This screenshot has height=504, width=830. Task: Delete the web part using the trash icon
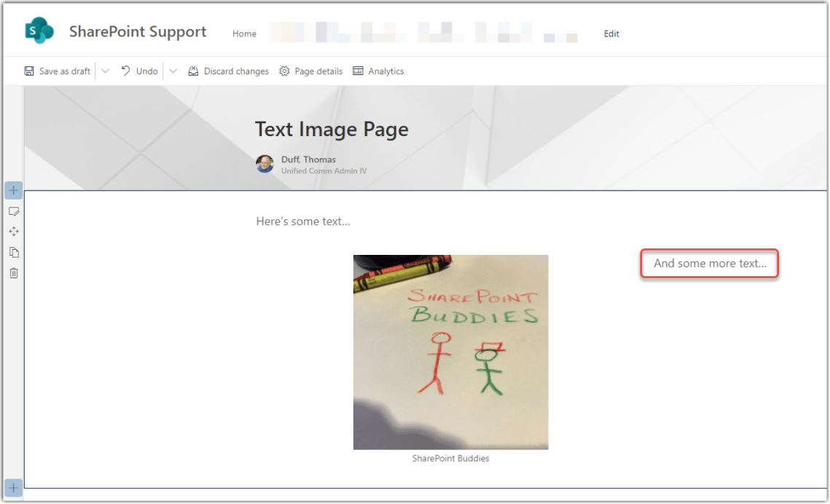[13, 272]
